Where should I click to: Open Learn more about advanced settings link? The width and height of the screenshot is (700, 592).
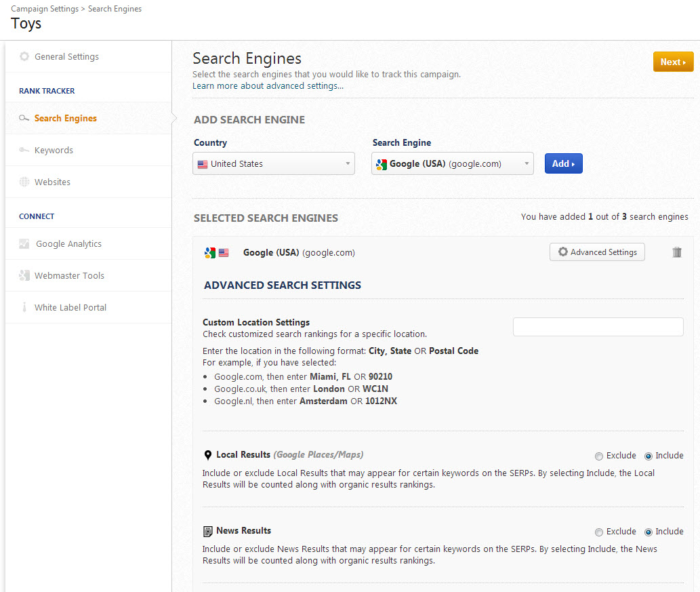pos(268,86)
